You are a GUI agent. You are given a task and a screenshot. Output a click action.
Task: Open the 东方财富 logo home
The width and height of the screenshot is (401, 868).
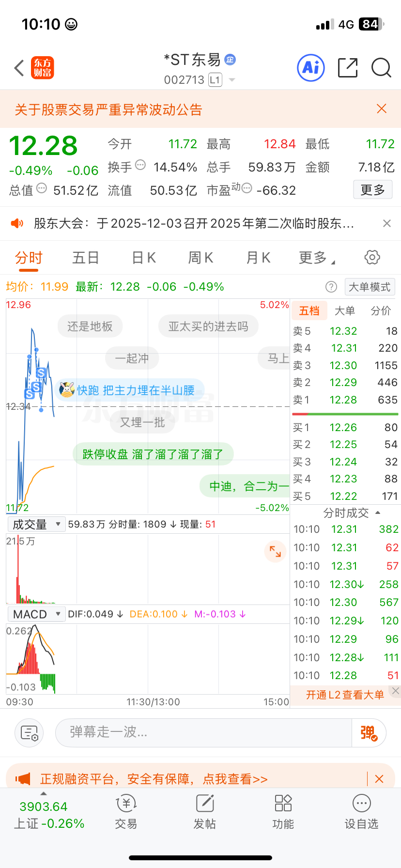tap(43, 68)
